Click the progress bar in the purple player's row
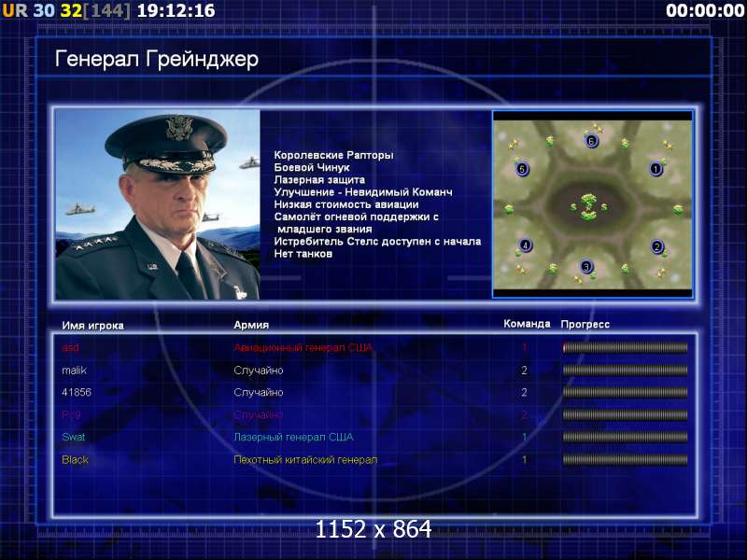The image size is (747, 560). [x=625, y=414]
